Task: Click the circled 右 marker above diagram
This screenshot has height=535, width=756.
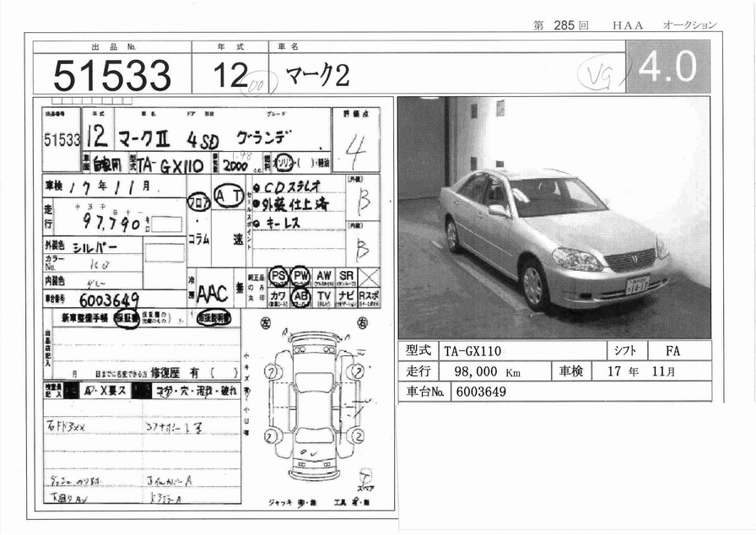Action: tap(363, 322)
